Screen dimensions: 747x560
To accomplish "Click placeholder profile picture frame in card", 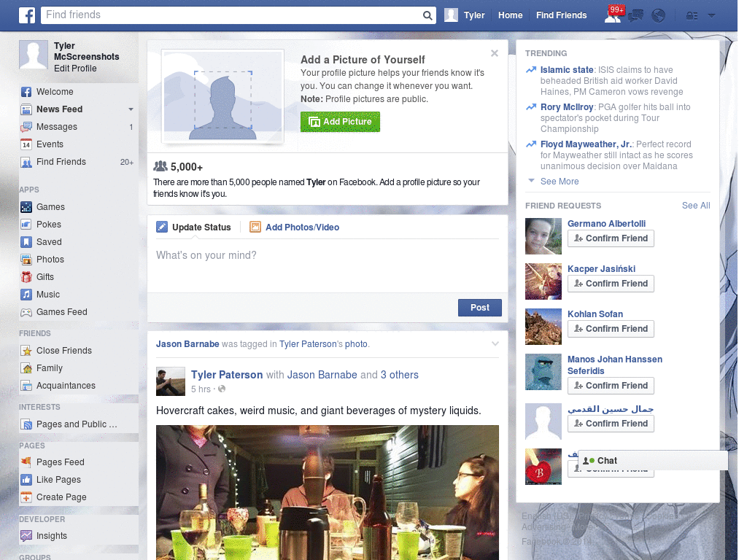I will tap(223, 96).
